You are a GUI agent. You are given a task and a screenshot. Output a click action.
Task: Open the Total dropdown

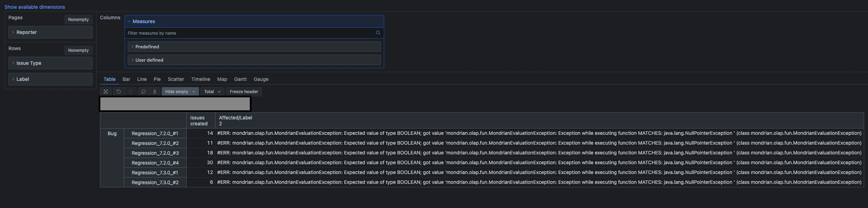pyautogui.click(x=212, y=92)
